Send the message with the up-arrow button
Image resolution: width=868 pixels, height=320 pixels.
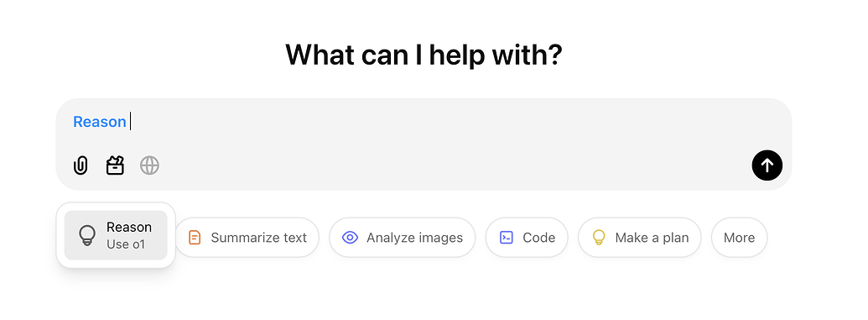(x=767, y=165)
